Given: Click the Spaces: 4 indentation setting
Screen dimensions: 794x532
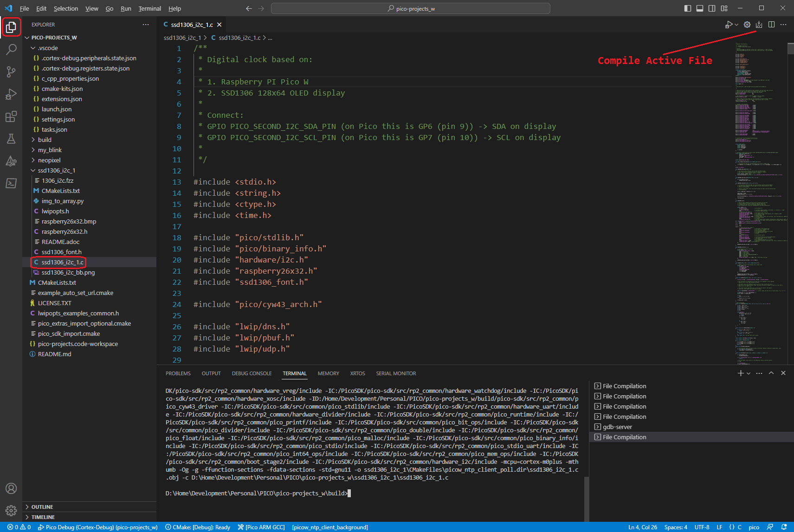Looking at the screenshot, I should 676,527.
